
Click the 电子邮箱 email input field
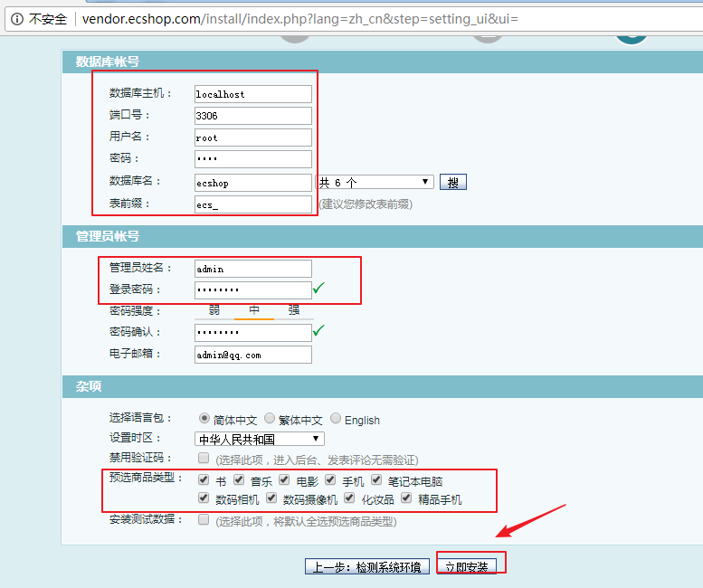click(x=252, y=355)
